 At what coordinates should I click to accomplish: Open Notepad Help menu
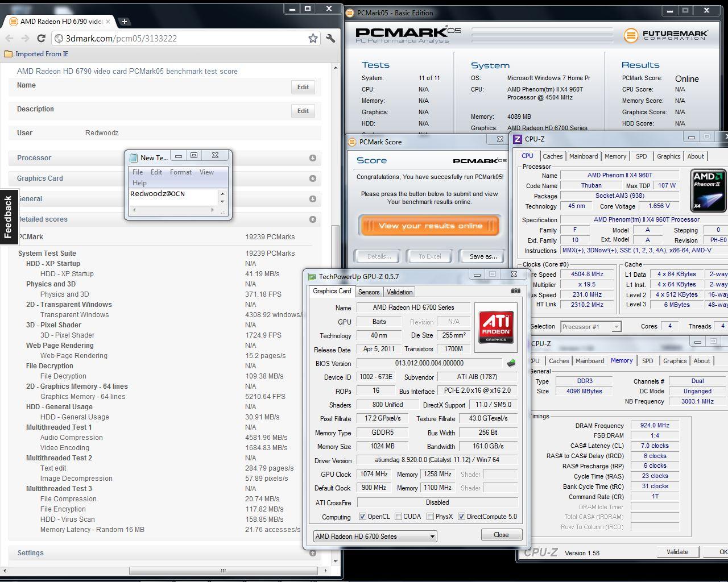point(139,183)
